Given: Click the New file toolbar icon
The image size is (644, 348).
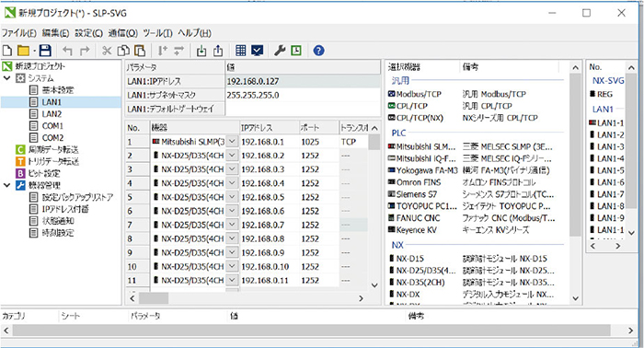Looking at the screenshot, I should pos(7,51).
